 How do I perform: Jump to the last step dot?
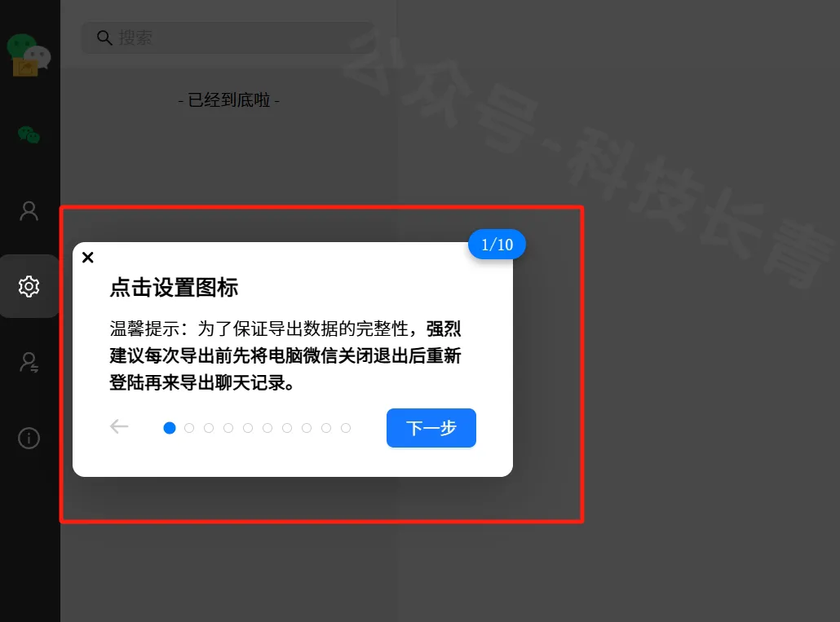(x=346, y=428)
